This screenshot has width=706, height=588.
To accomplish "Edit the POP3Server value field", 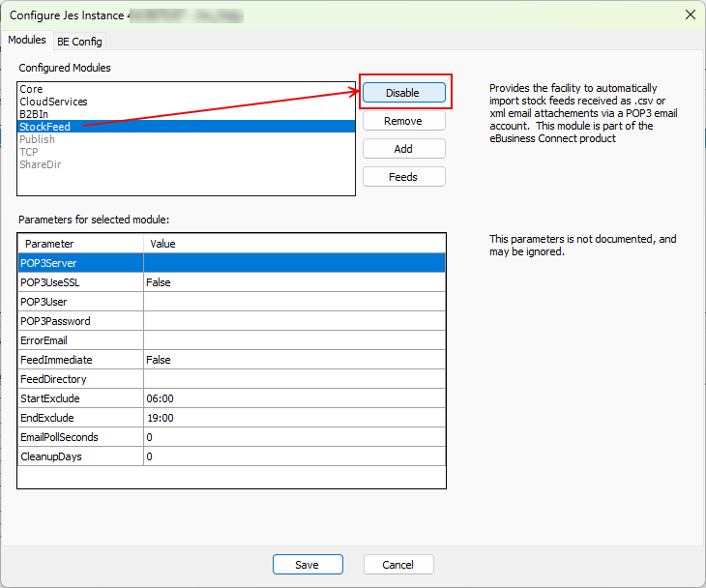I will coord(294,263).
